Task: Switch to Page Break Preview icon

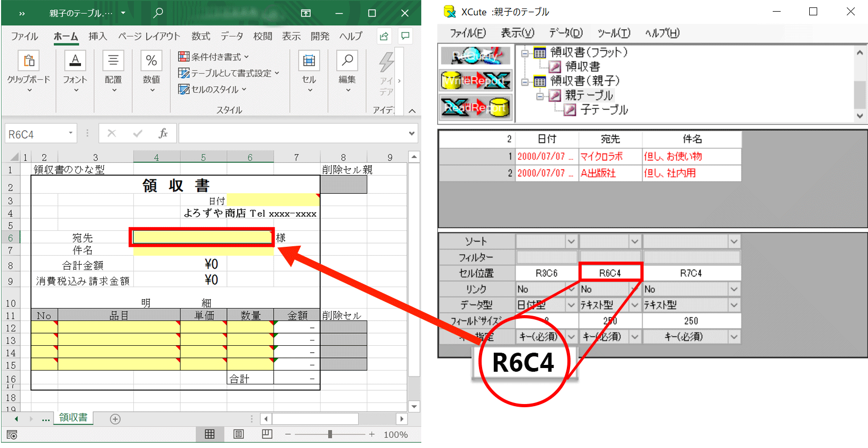Action: click(x=267, y=434)
